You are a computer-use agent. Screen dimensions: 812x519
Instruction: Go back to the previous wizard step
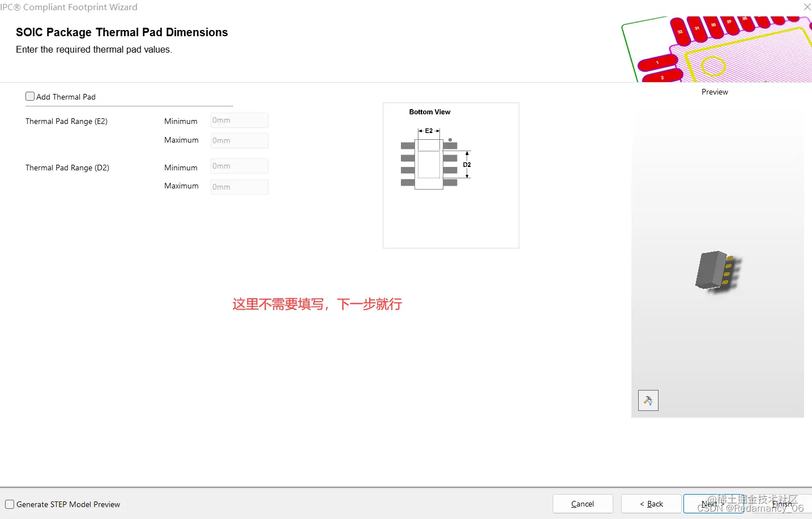[x=651, y=504]
